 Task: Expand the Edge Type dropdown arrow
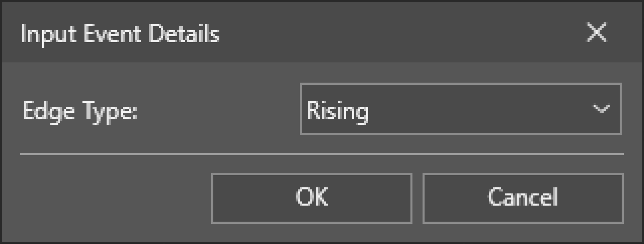click(601, 109)
